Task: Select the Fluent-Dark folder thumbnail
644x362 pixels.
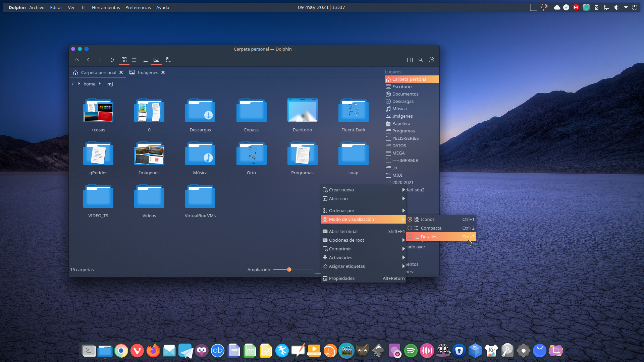Action: coord(353,111)
